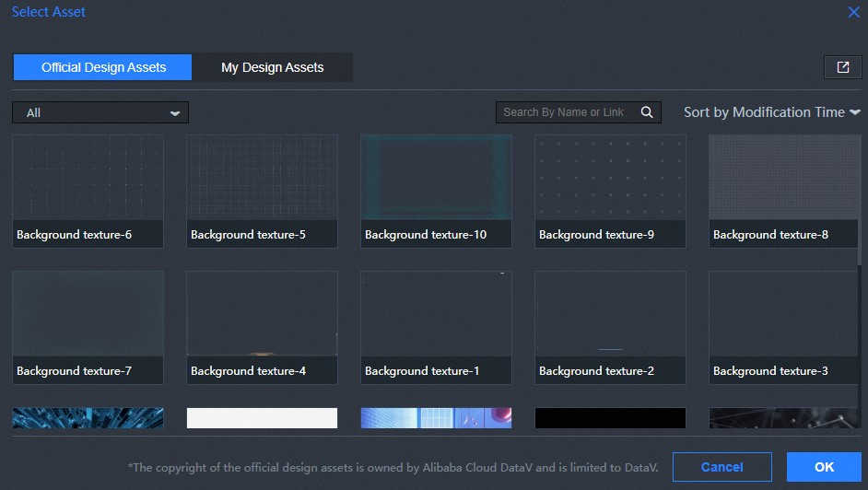868x490 pixels.
Task: Select Background texture-2 thumbnail
Action: point(610,327)
